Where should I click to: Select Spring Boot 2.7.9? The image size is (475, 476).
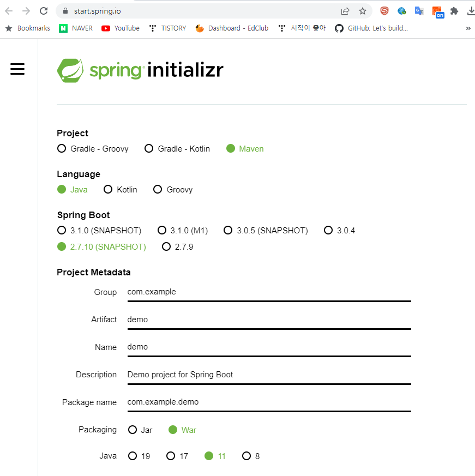coord(177,247)
